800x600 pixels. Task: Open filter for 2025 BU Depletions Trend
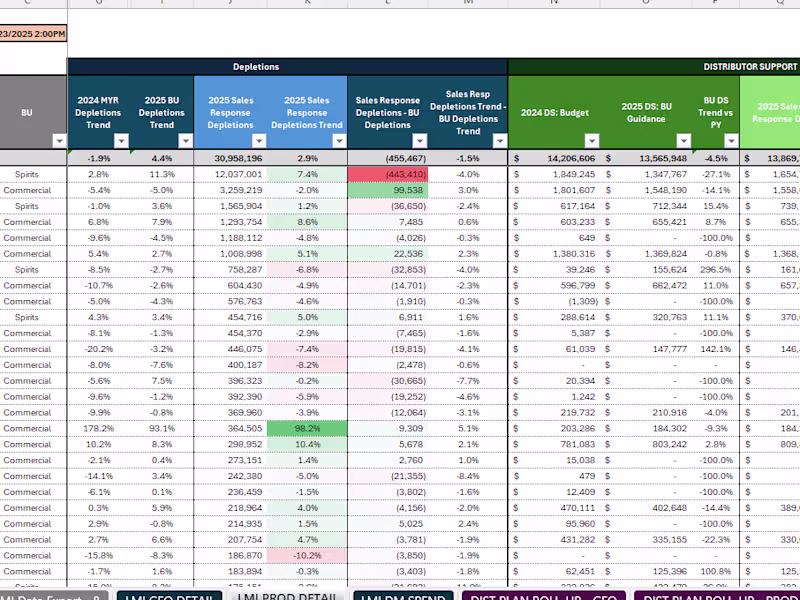click(185, 141)
